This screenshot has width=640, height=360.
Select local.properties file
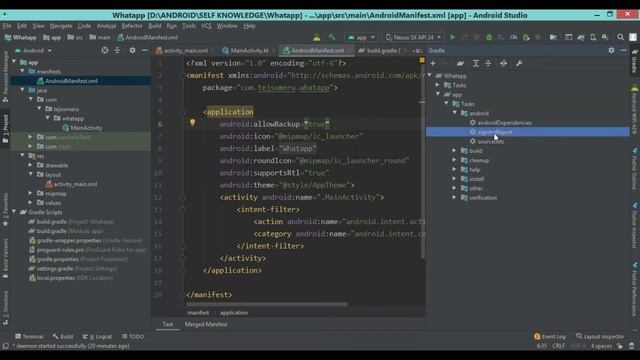pos(56,278)
